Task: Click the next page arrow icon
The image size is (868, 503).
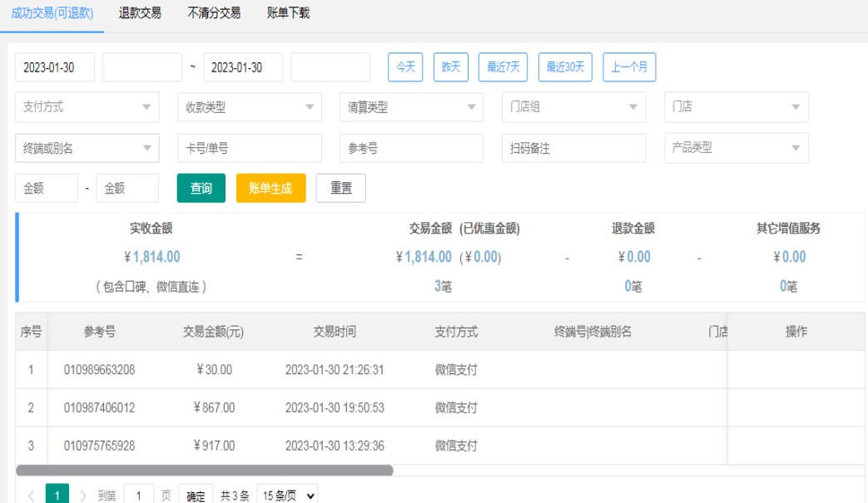Action: pos(83,496)
